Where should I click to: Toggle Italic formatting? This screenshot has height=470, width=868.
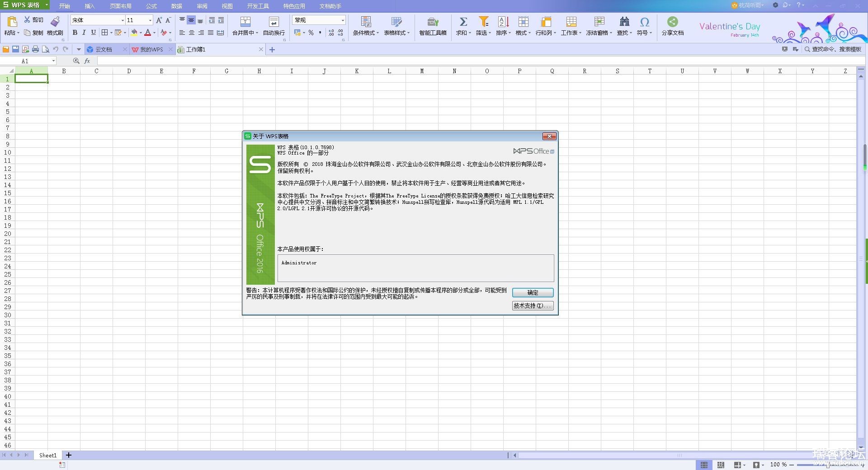[84, 33]
